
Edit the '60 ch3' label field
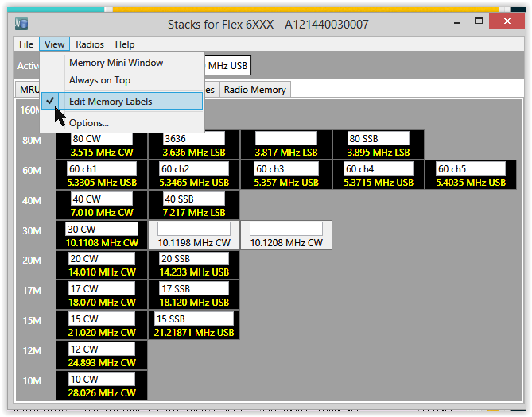(x=286, y=169)
